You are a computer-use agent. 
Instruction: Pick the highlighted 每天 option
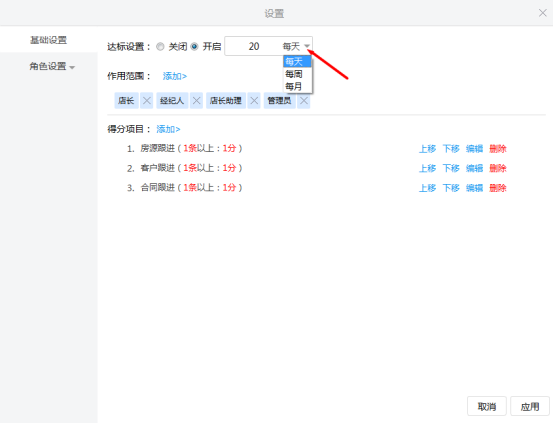point(297,61)
